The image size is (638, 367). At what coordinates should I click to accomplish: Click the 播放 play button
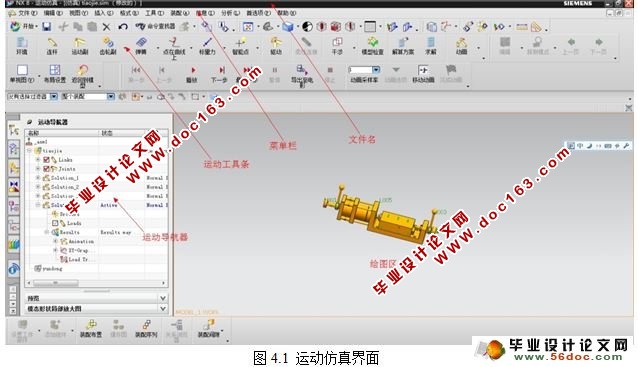click(192, 74)
